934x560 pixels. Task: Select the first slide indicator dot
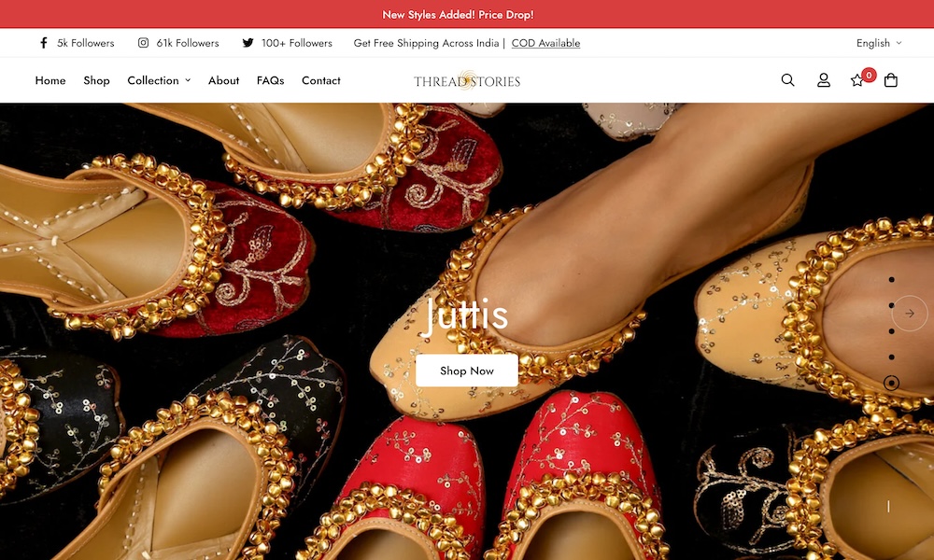[x=891, y=279]
